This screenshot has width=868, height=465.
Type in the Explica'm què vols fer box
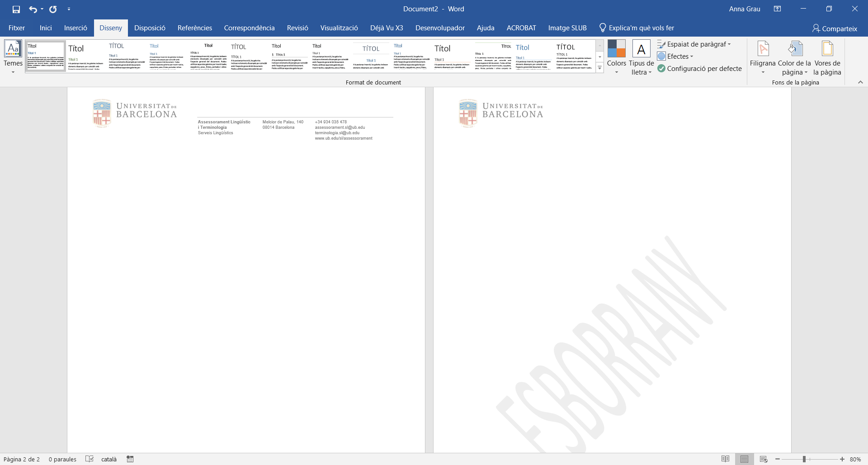tap(641, 28)
